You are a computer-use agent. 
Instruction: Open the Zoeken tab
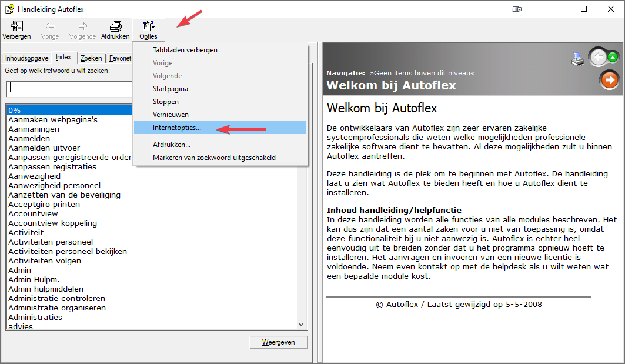(x=91, y=58)
